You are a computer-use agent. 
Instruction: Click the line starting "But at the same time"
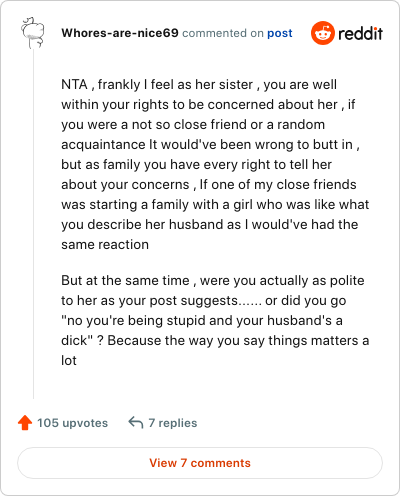click(x=213, y=281)
